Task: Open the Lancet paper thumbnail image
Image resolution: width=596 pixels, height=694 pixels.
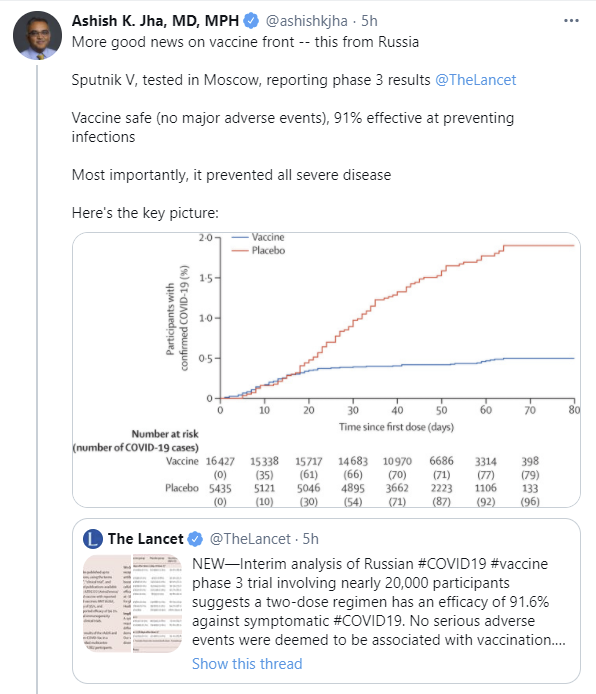Action: pos(132,603)
